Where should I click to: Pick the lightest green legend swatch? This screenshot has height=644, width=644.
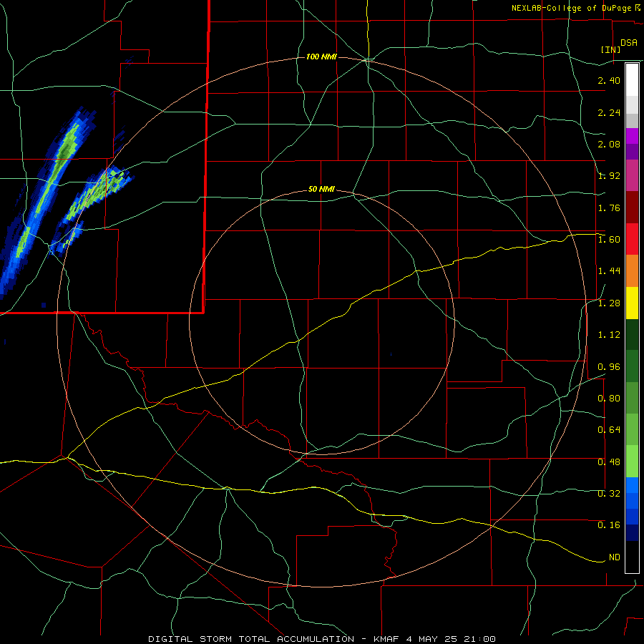632,462
